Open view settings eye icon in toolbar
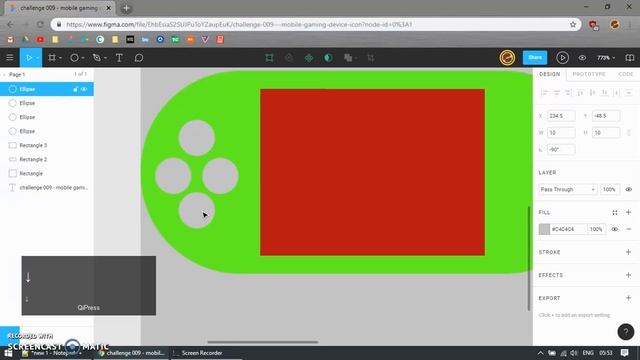 coord(582,58)
